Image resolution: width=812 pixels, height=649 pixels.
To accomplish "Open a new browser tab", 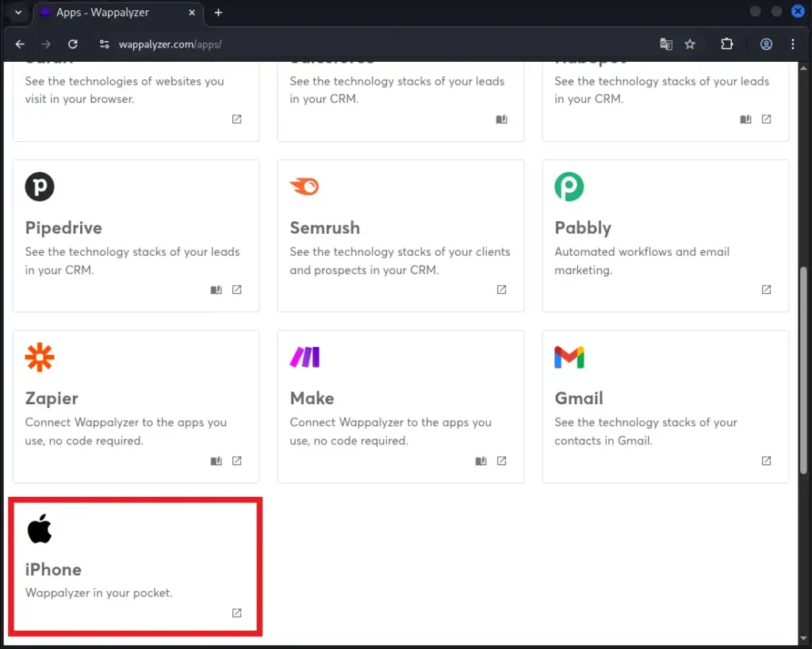I will click(219, 13).
